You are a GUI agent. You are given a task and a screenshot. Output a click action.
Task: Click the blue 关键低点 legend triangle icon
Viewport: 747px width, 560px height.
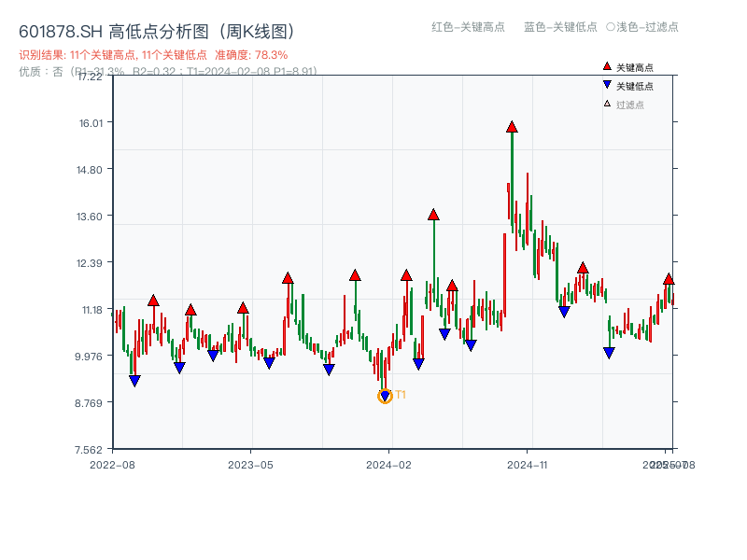(607, 85)
